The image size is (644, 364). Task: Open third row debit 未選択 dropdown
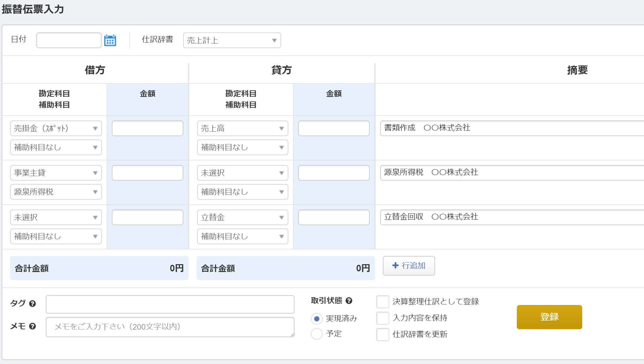pos(56,217)
